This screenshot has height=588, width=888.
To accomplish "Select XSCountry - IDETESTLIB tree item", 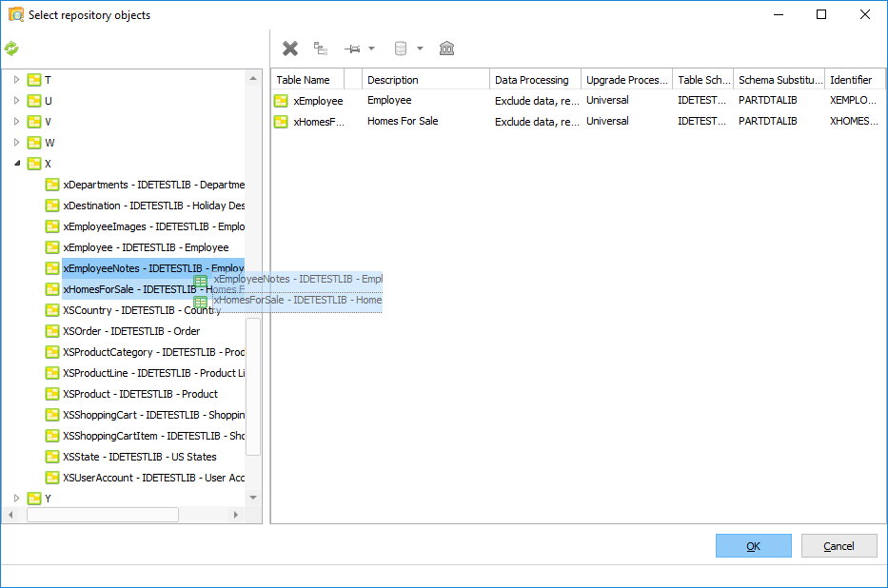I will coord(142,310).
